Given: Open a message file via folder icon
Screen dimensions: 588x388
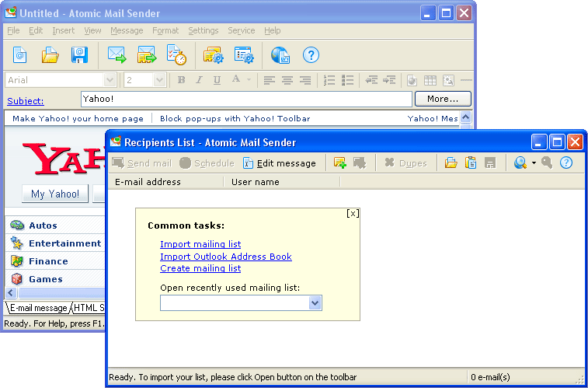Looking at the screenshot, I should coord(50,55).
